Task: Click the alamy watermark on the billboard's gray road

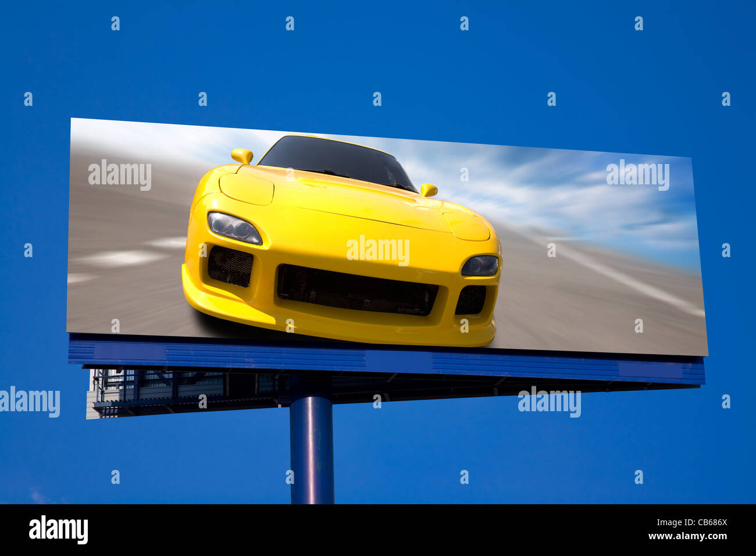Action: (x=120, y=174)
